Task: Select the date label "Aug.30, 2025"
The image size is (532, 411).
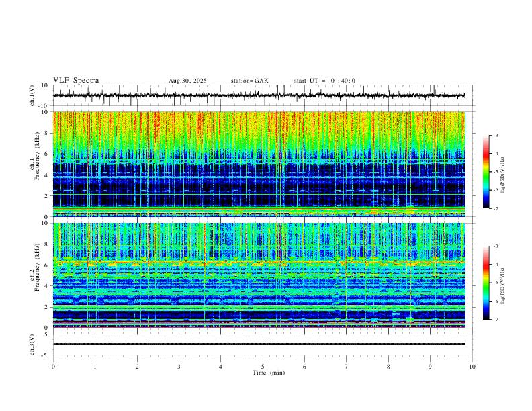Action: (187, 81)
